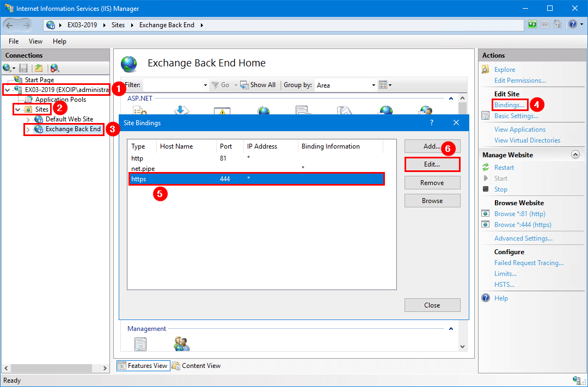Click the Stop icon in address bar
Viewport: 588px width, 387px height.
pyautogui.click(x=545, y=24)
